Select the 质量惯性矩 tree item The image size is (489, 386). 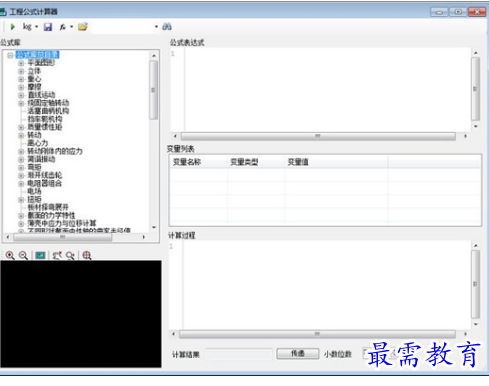[45, 127]
